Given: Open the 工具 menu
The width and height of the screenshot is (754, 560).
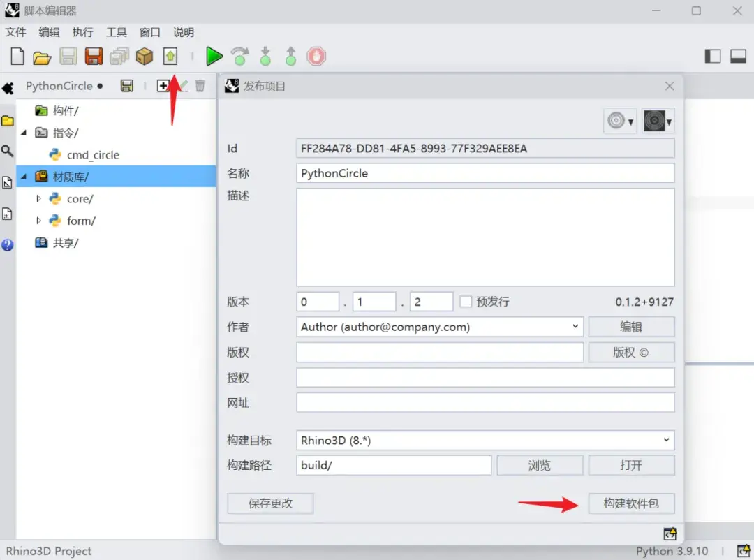Looking at the screenshot, I should [116, 31].
